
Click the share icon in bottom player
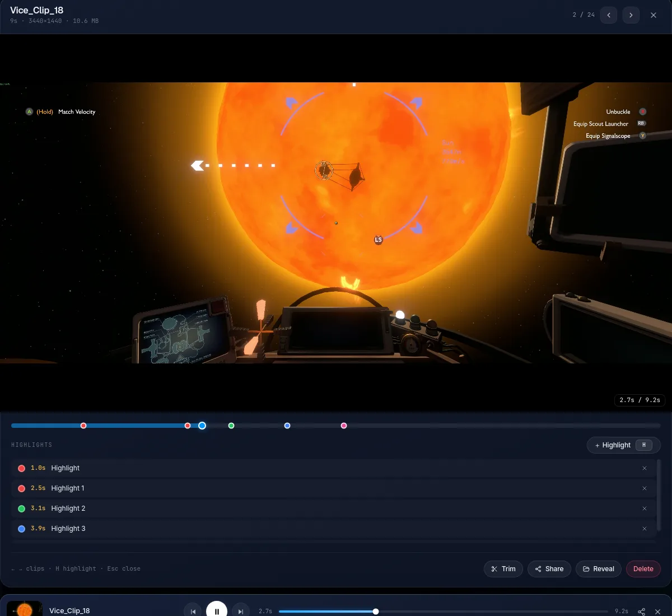click(642, 611)
